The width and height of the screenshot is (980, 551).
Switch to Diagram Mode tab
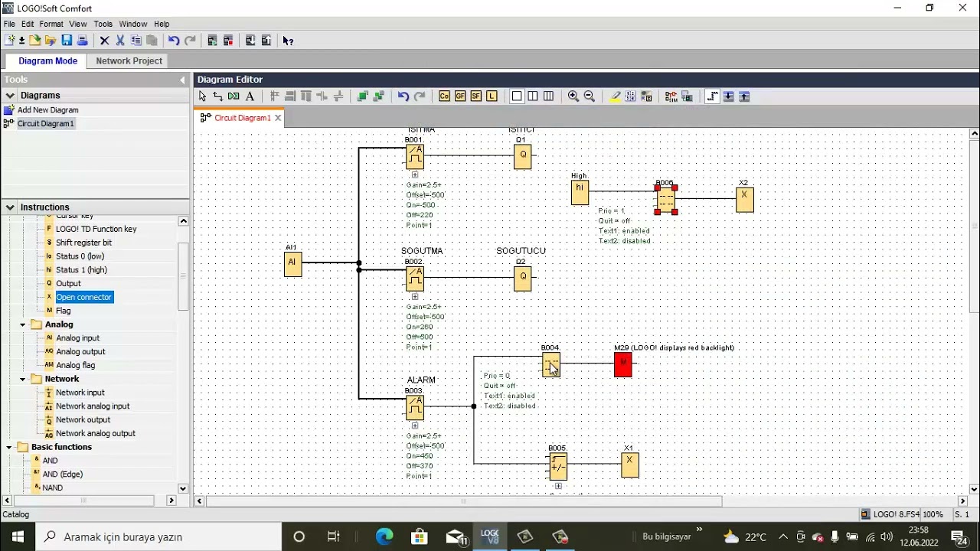tap(47, 60)
